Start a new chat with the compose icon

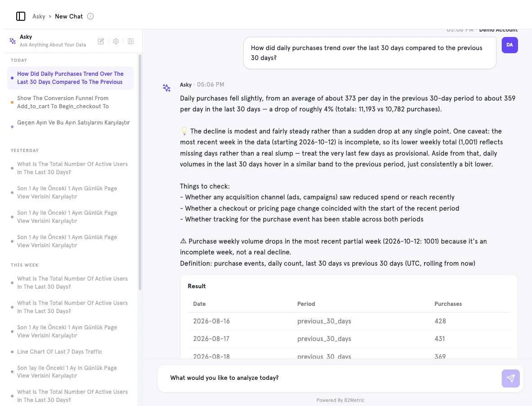(x=101, y=42)
